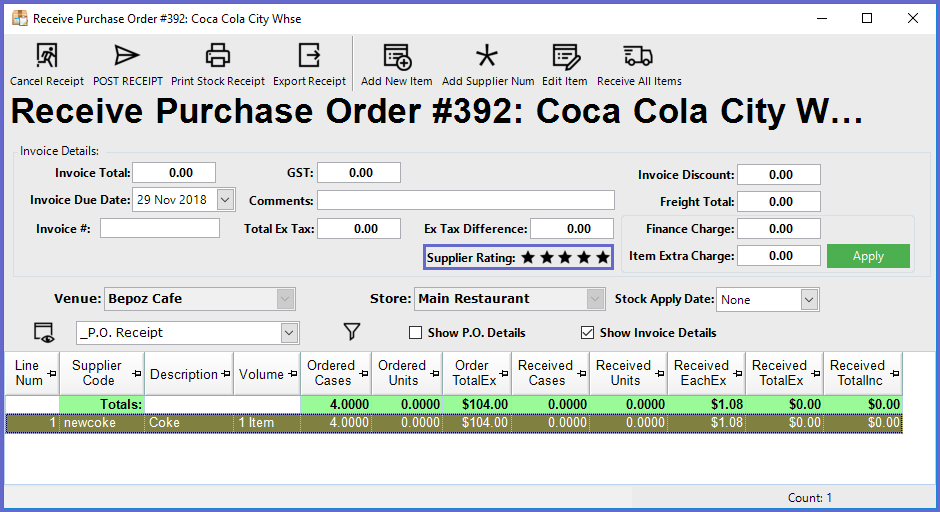Click the Add Supplier Num asterisk icon
Image resolution: width=940 pixels, height=512 pixels.
487,56
